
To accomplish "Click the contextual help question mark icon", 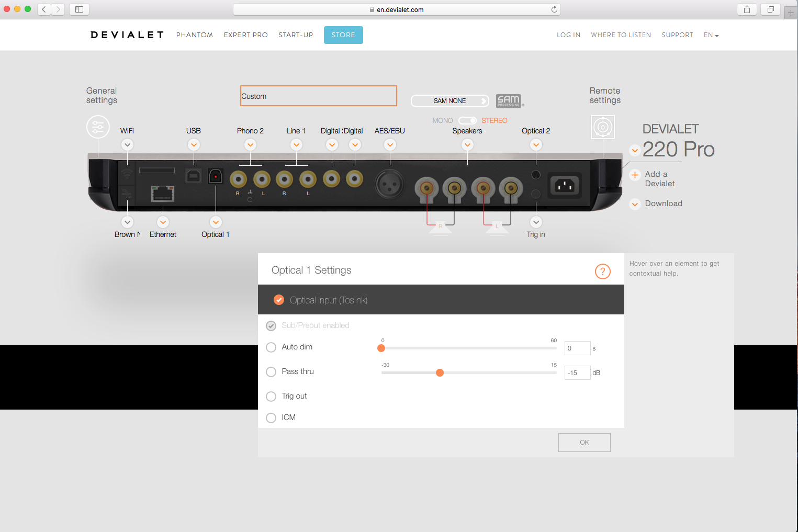I will (603, 271).
